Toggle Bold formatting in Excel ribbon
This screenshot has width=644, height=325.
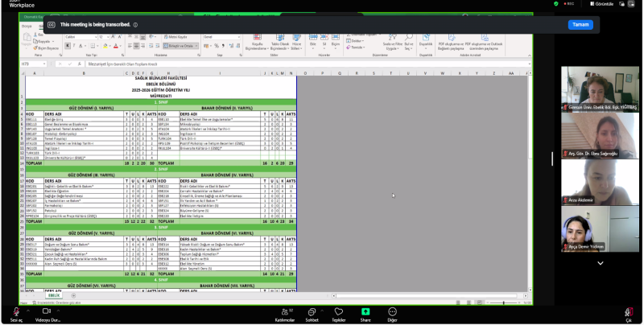(x=68, y=46)
